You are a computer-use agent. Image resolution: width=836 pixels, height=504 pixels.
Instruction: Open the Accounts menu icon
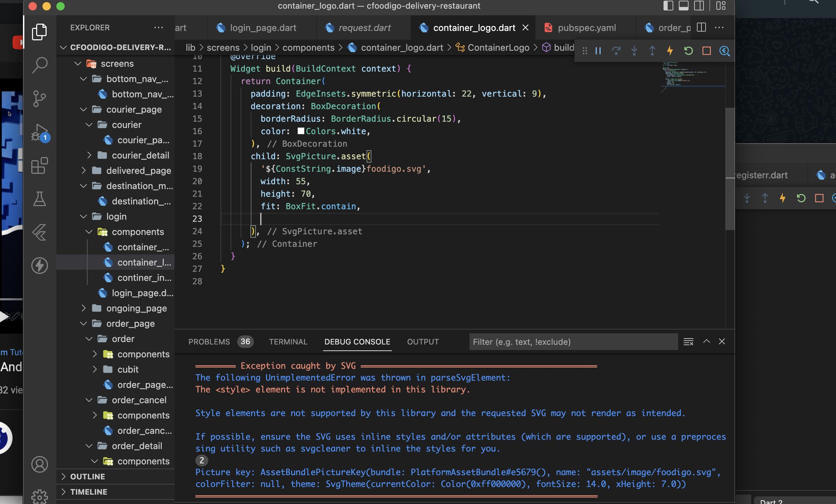point(39,464)
